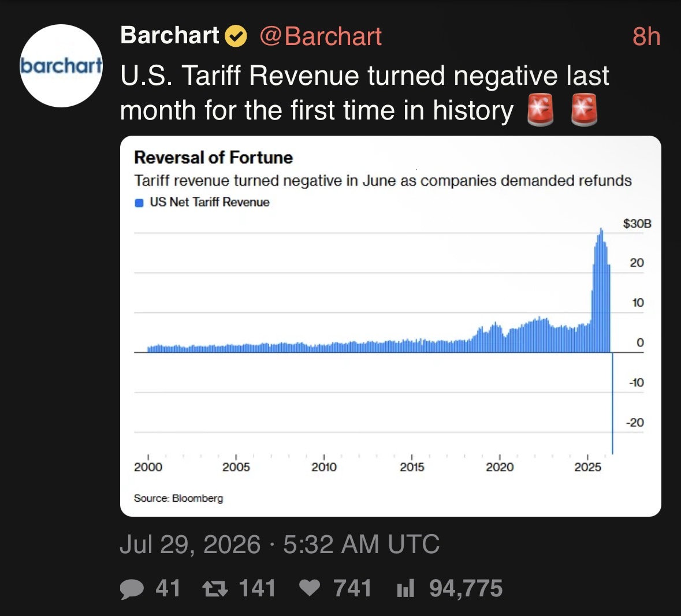The height and width of the screenshot is (616, 681).
Task: Click the Source: Bloomberg text
Action: (178, 498)
